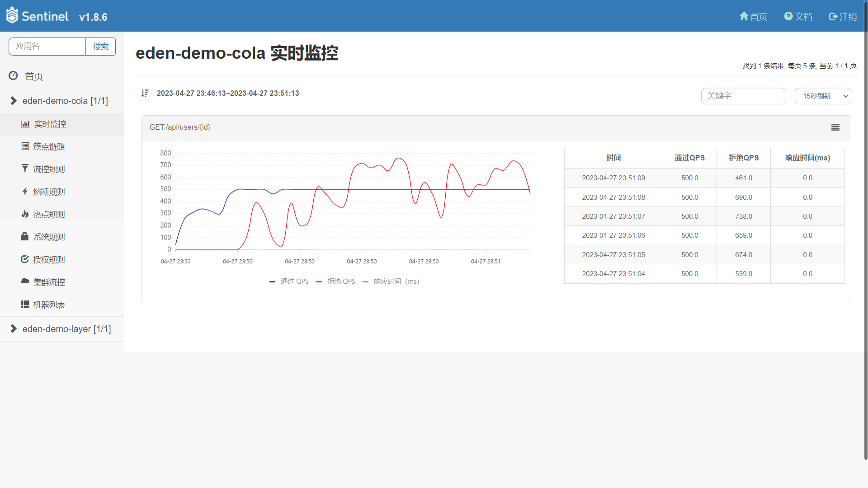Click the dashboard gauge icon for 首页
The image size is (868, 488).
[x=13, y=76]
